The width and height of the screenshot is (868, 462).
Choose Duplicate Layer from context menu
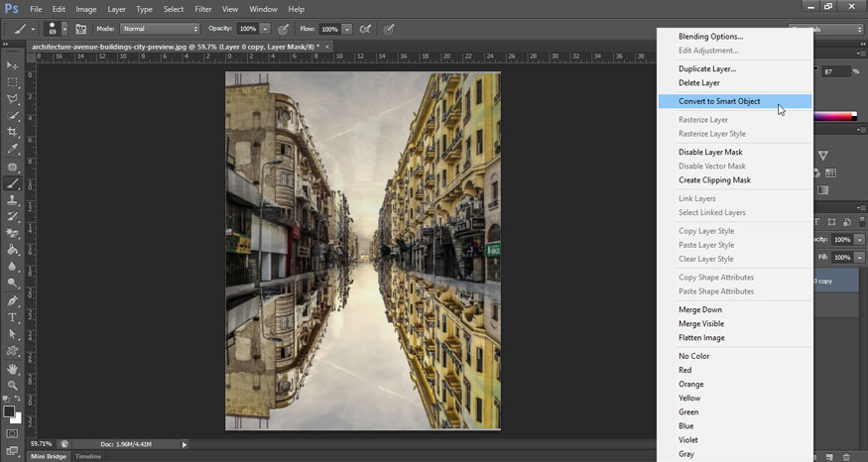tap(735, 69)
